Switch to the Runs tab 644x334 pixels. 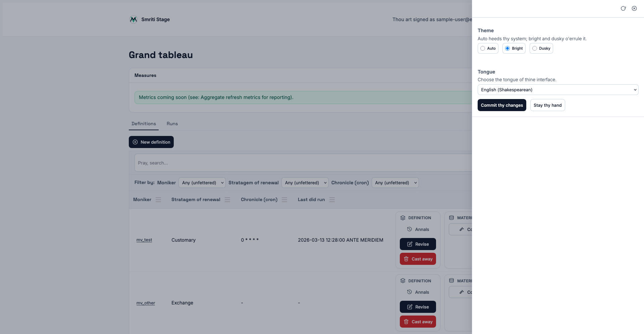(x=172, y=124)
